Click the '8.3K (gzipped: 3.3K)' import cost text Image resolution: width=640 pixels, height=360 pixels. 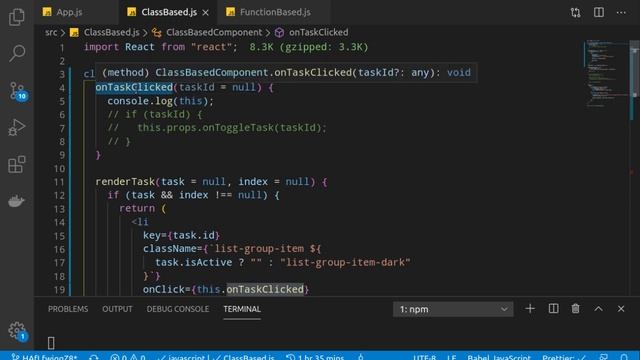click(309, 47)
